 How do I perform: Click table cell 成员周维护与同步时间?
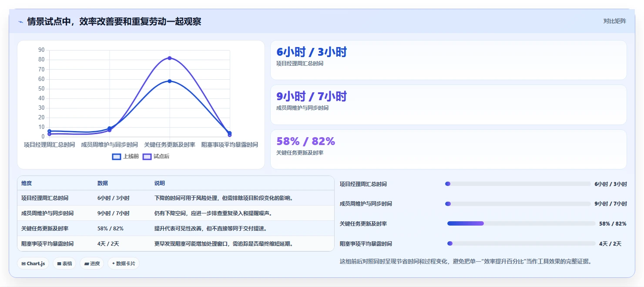coord(47,213)
